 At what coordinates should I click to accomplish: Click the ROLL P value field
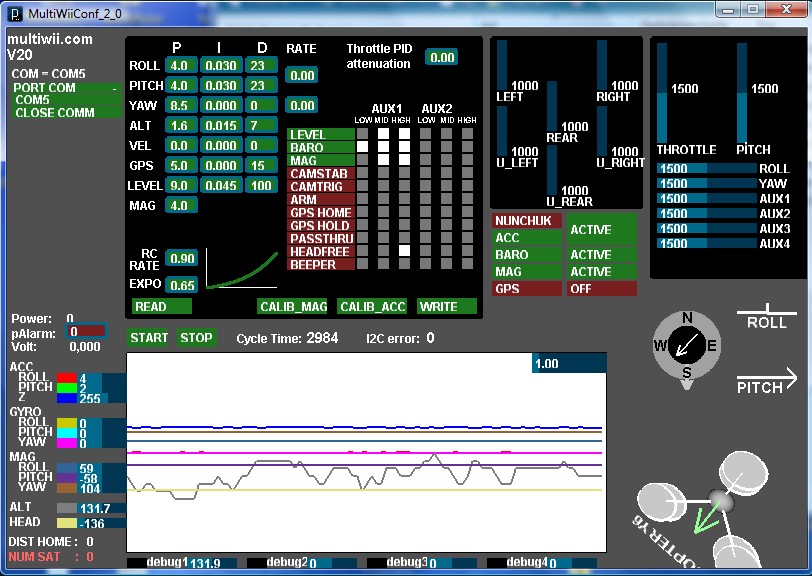tap(181, 65)
